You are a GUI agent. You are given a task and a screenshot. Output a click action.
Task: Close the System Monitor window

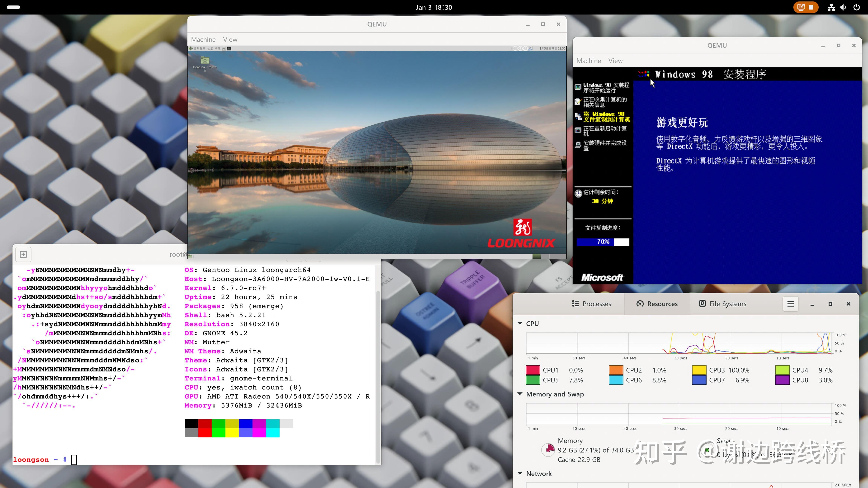(x=848, y=304)
